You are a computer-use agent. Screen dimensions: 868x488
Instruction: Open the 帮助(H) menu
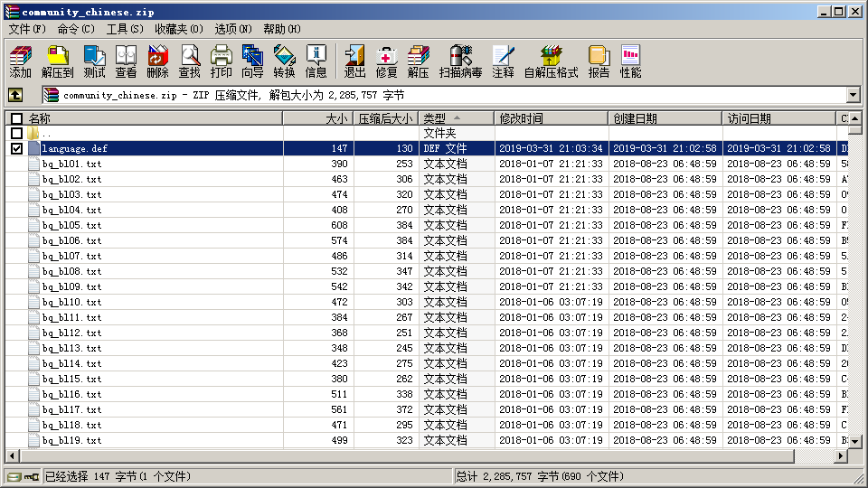point(282,29)
